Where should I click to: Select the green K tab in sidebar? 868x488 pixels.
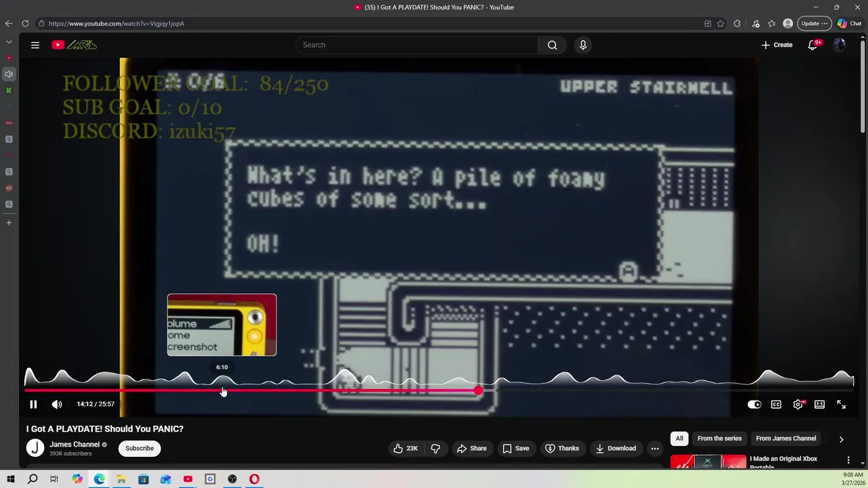(9, 90)
